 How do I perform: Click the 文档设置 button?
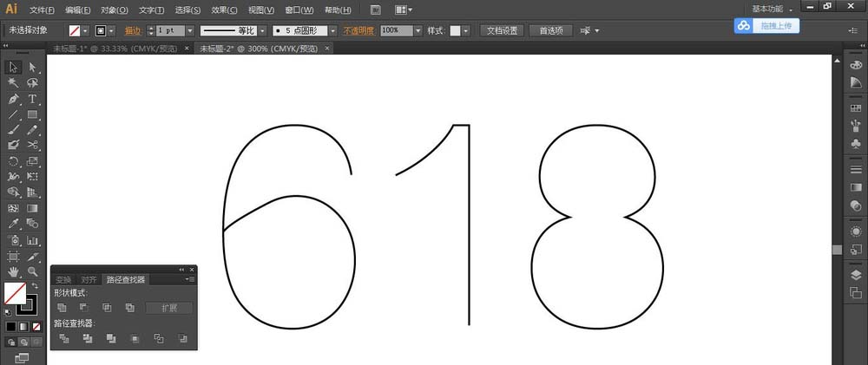502,31
